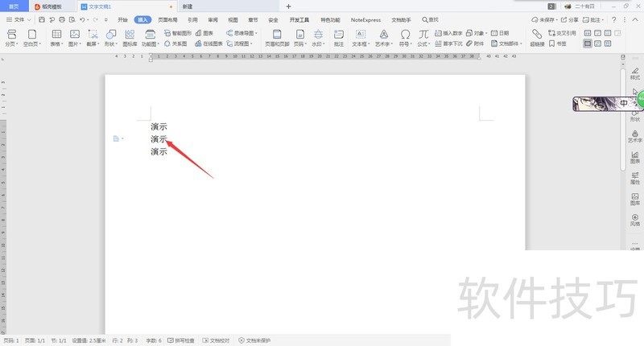644x346 pixels.
Task: Click Insert Number (插入数字)
Action: coord(448,33)
